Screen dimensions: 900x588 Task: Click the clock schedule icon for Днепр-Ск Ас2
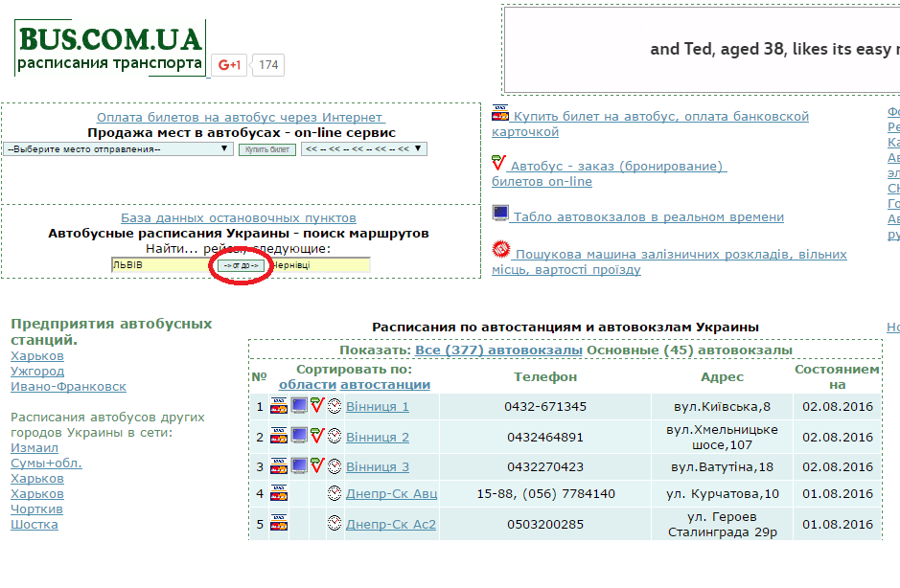[x=335, y=523]
